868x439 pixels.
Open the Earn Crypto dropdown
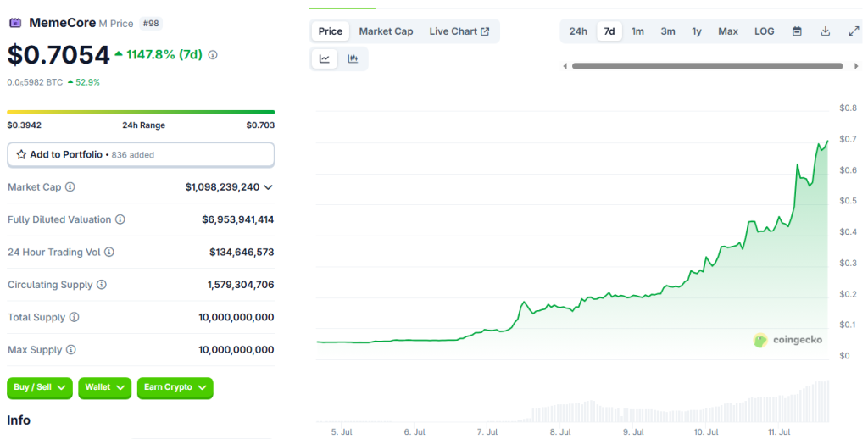click(x=175, y=387)
